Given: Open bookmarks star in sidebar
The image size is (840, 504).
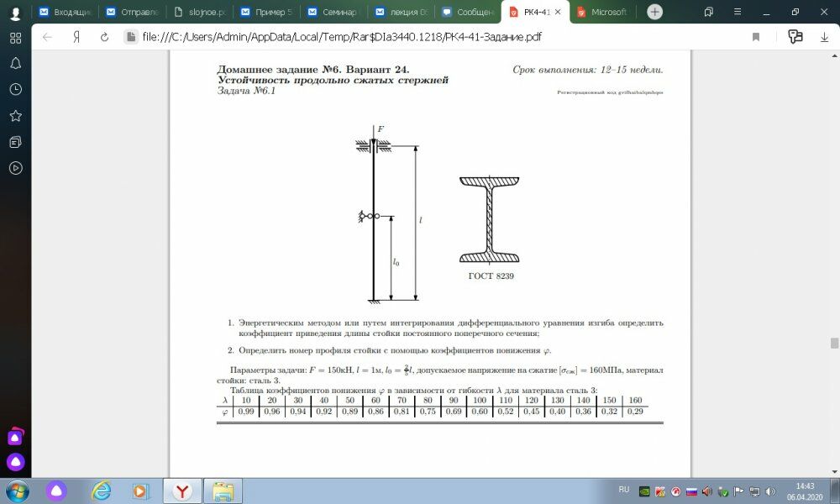Looking at the screenshot, I should pos(15,116).
